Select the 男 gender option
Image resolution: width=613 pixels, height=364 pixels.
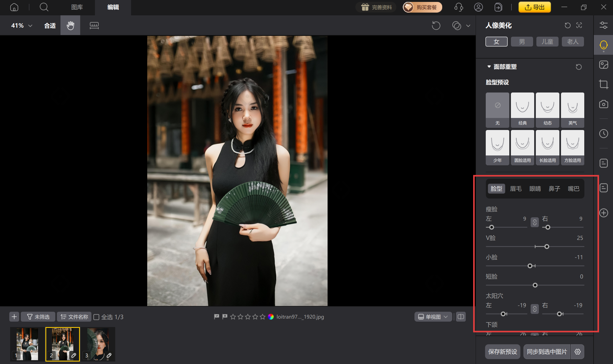point(522,41)
